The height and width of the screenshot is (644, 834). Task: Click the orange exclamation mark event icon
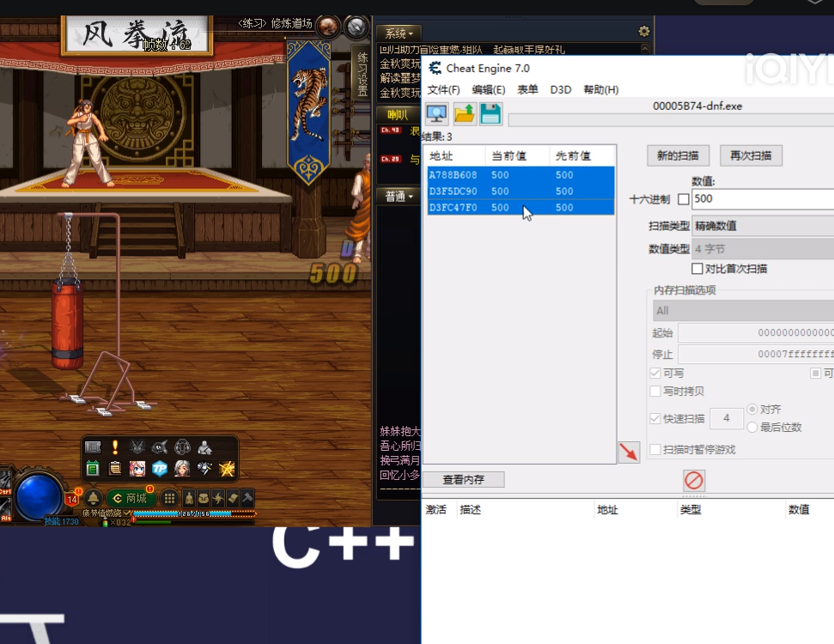tap(115, 447)
